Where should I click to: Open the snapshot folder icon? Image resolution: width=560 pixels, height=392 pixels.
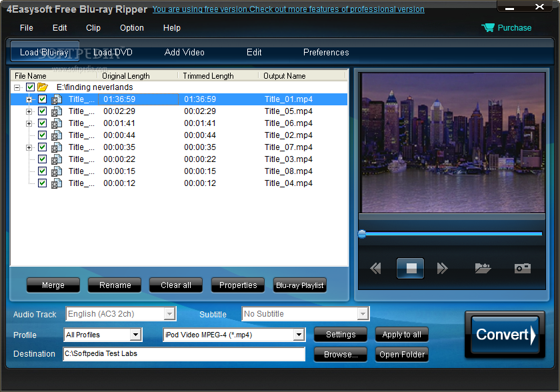pyautogui.click(x=483, y=268)
